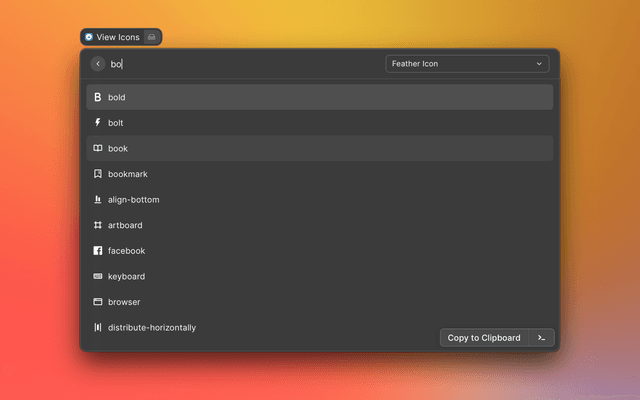Click the book icon
This screenshot has width=640, height=400.
[98, 148]
